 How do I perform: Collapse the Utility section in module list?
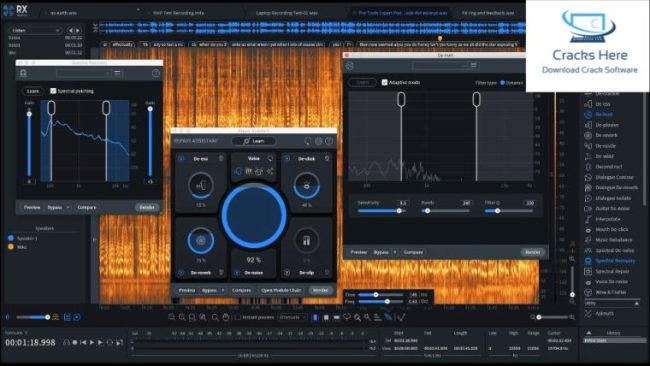[x=637, y=303]
